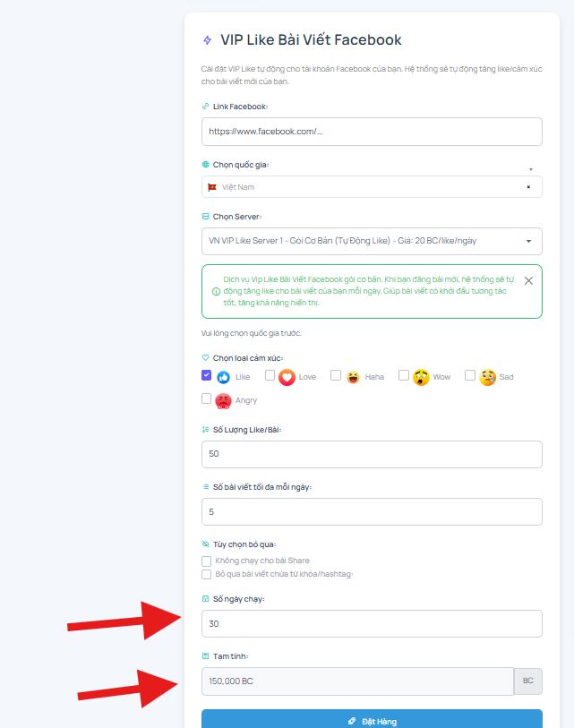Click the lightning bolt icon beside the title
Screen dimensions: 574x728
pyautogui.click(x=207, y=40)
